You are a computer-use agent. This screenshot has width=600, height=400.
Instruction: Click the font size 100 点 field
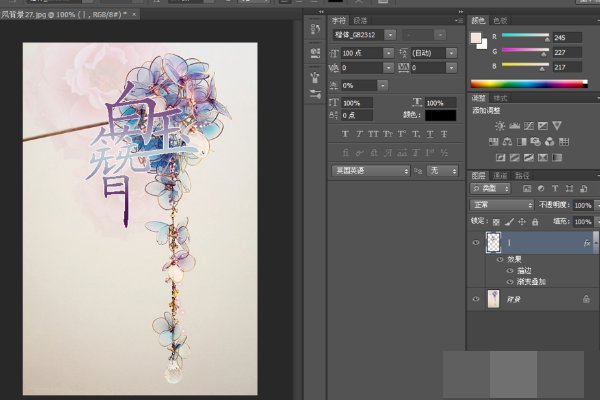360,51
